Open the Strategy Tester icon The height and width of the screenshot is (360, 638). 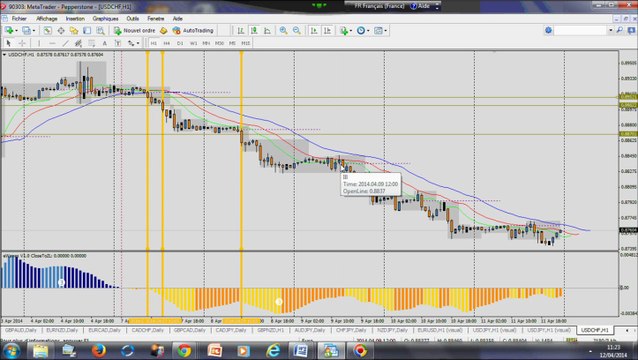click(x=100, y=31)
